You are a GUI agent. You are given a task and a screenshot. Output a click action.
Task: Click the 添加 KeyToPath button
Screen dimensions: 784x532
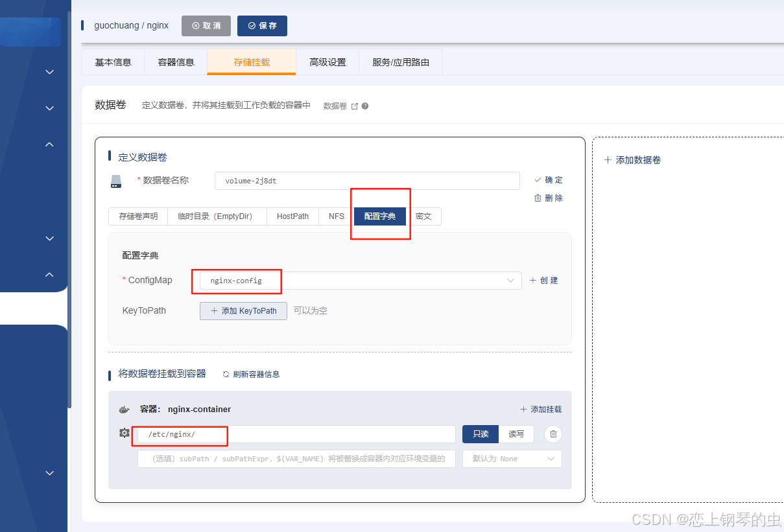click(243, 311)
